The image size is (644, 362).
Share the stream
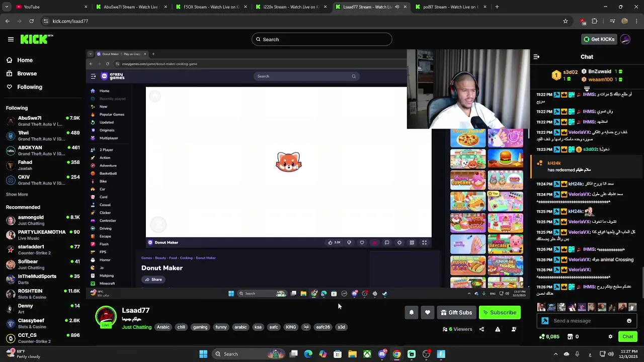pyautogui.click(x=481, y=329)
